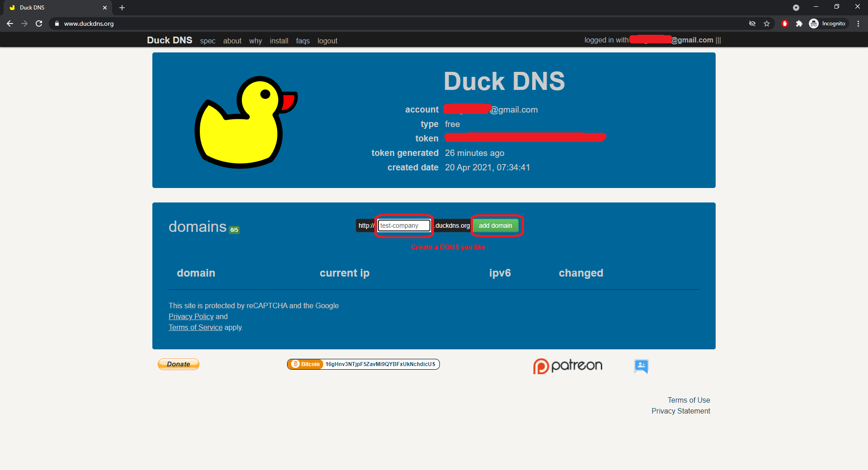
Task: Click logout in the top navigation
Action: point(327,41)
